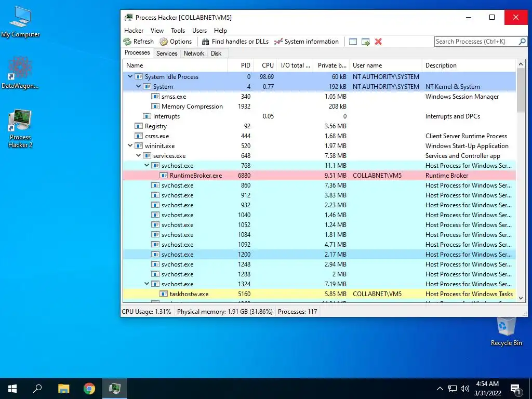Image resolution: width=532 pixels, height=399 pixels.
Task: Sort by Private bytes column header
Action: coord(331,65)
